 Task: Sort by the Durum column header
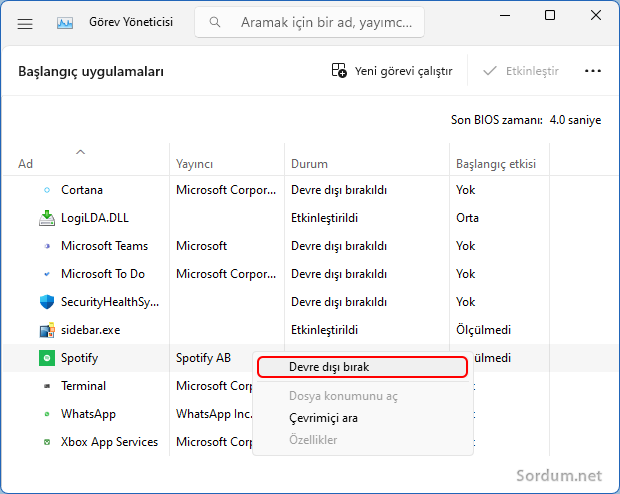click(309, 164)
